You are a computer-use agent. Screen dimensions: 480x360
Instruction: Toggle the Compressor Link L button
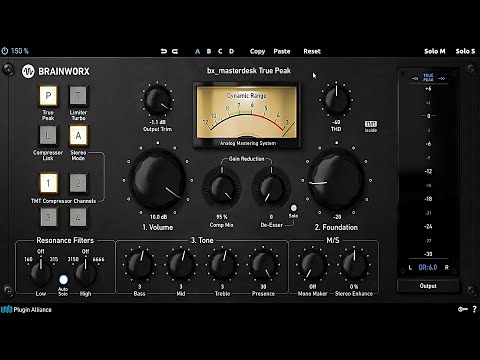click(48, 136)
